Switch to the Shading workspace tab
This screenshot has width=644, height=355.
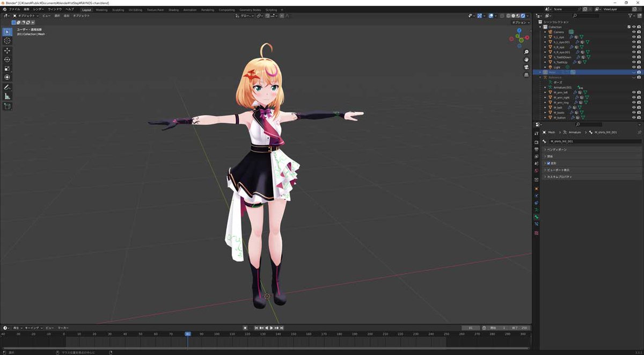(x=173, y=10)
